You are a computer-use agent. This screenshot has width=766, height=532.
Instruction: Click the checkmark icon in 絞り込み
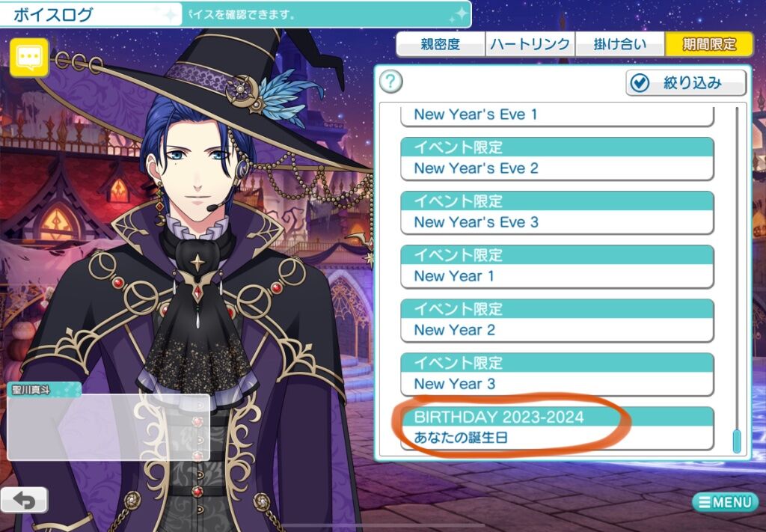point(639,84)
